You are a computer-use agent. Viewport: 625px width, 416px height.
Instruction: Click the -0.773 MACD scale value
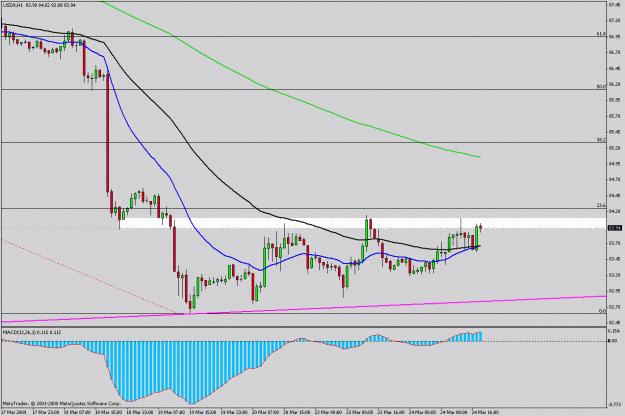[614, 404]
